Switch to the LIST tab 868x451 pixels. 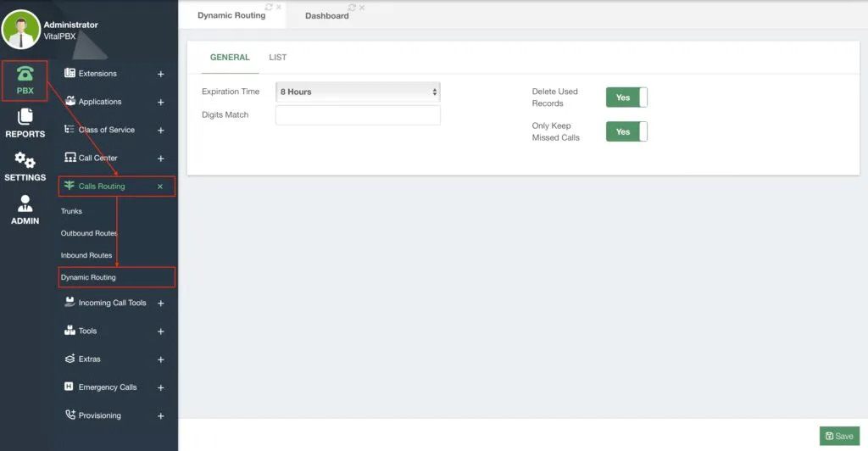[278, 58]
